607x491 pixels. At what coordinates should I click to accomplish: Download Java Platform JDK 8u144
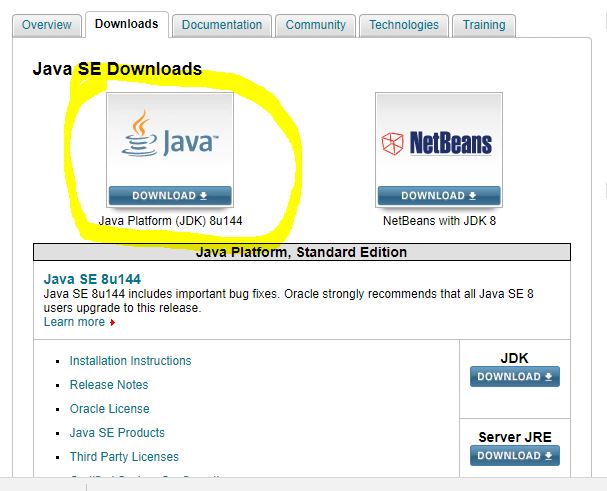coord(170,196)
